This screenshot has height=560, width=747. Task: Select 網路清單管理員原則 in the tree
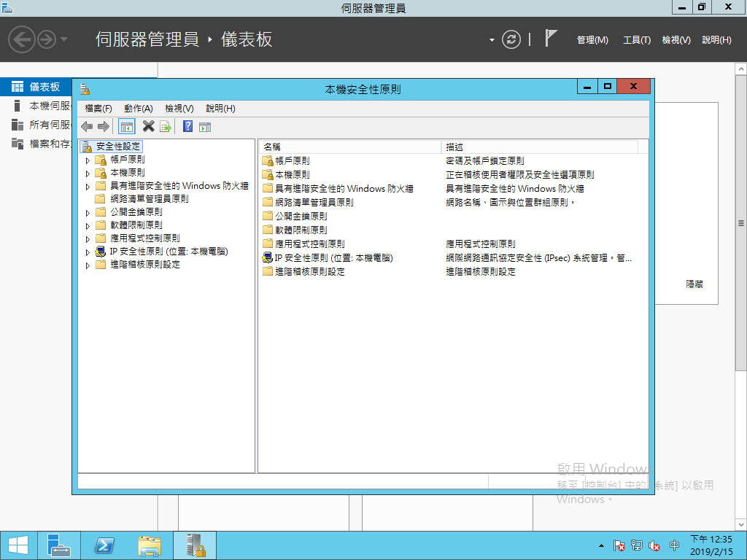(x=149, y=198)
